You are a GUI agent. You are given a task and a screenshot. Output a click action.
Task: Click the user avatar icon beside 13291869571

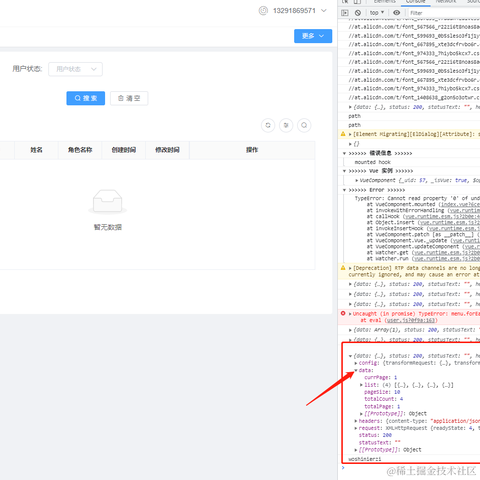(x=263, y=11)
